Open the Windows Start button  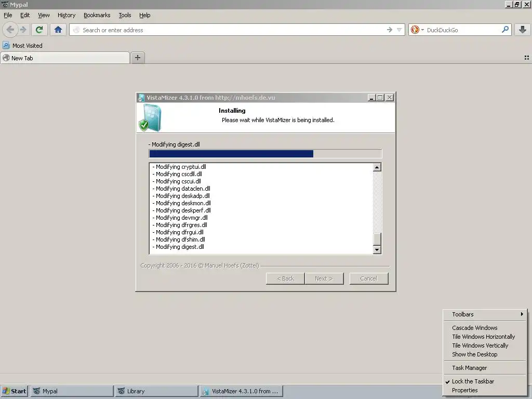[15, 391]
